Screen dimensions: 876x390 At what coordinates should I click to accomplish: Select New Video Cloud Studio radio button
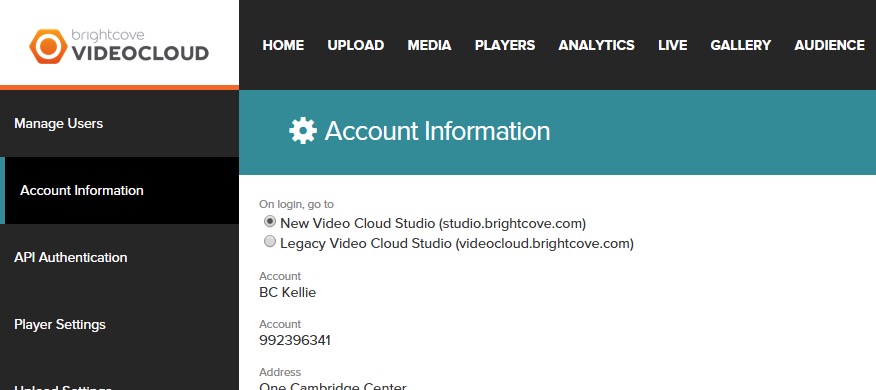[x=270, y=222]
